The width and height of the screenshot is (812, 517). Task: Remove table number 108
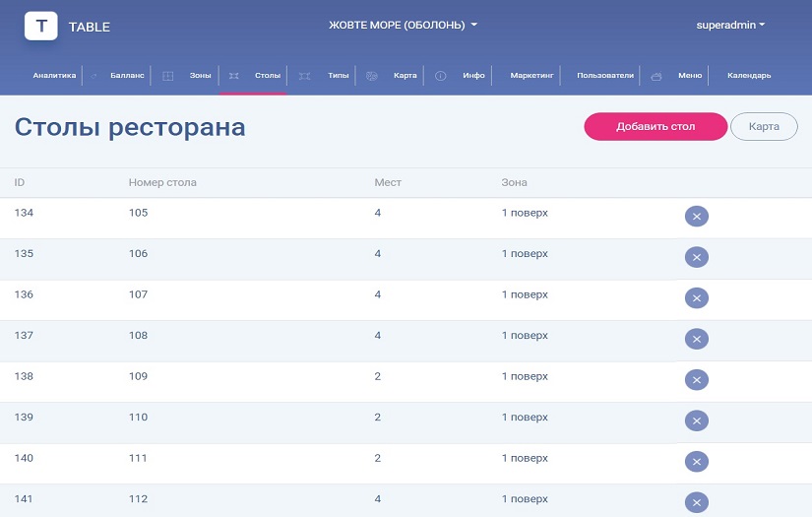(x=697, y=339)
